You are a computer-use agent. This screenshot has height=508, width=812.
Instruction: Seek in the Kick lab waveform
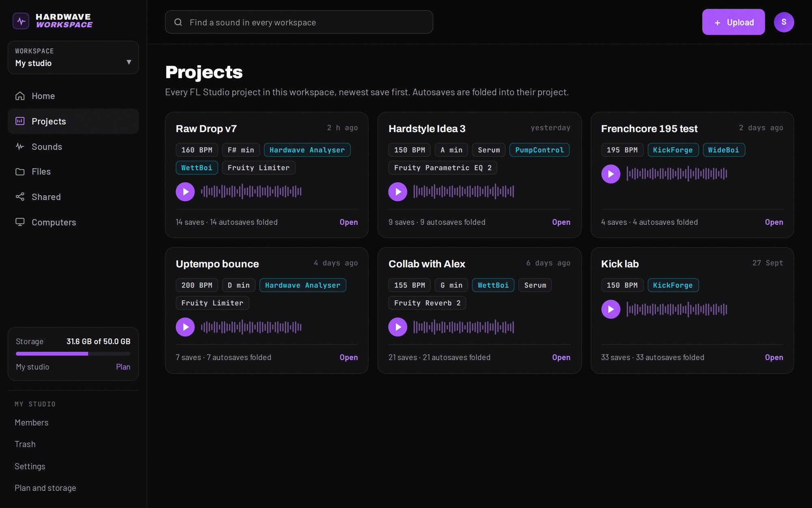(677, 309)
